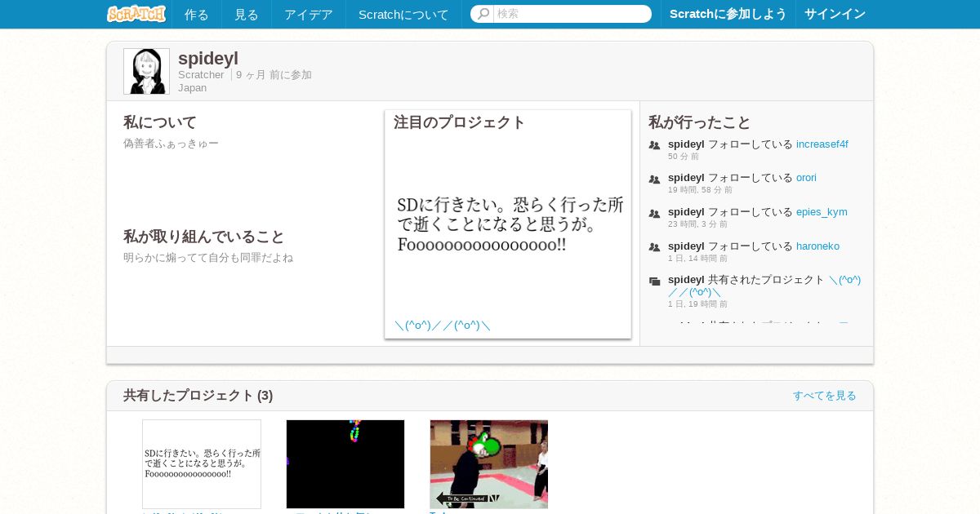Focus the 検索 search field
The width and height of the screenshot is (980, 514).
[572, 14]
